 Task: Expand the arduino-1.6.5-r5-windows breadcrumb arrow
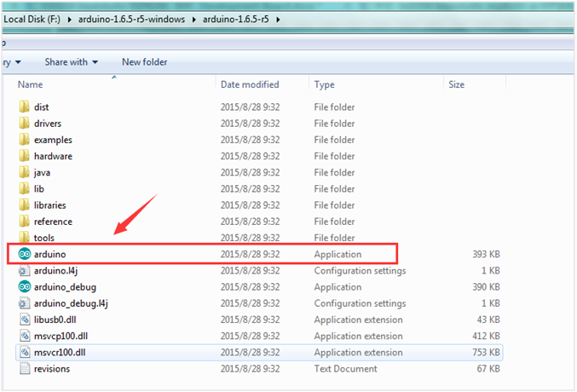pyautogui.click(x=194, y=20)
